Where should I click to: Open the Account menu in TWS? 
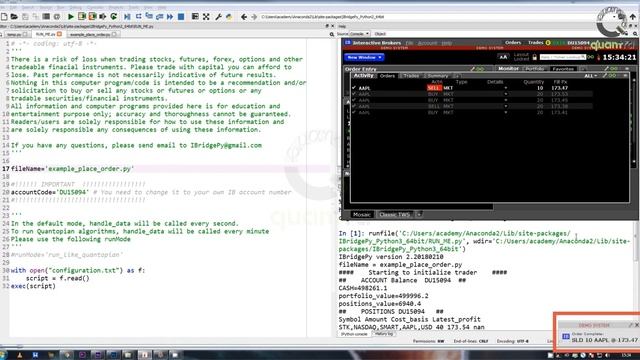(x=427, y=43)
